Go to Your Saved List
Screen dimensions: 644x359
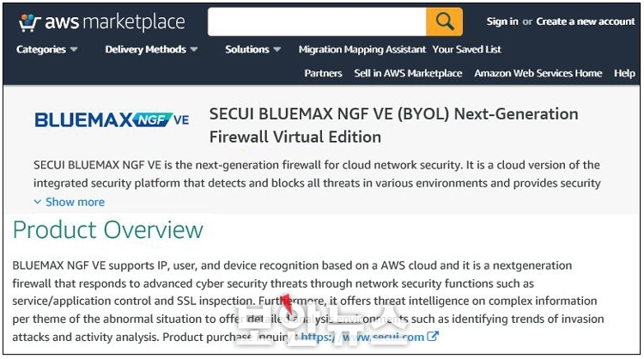(466, 49)
